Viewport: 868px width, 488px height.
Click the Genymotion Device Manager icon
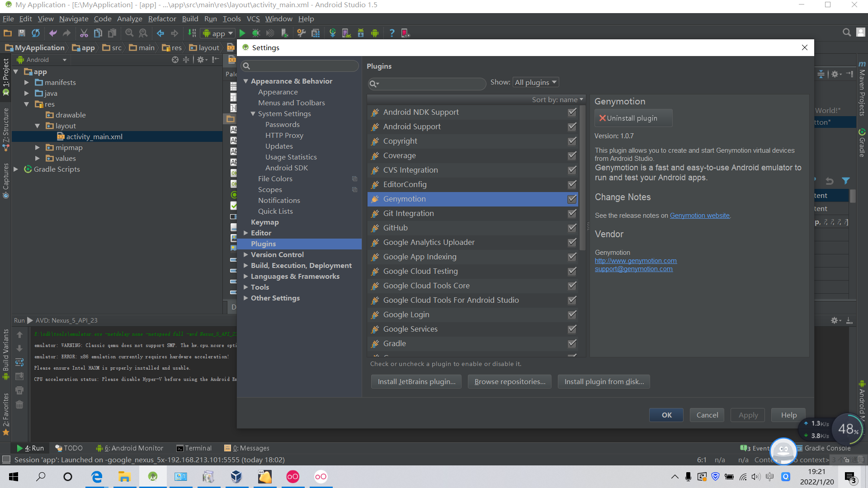[405, 33]
